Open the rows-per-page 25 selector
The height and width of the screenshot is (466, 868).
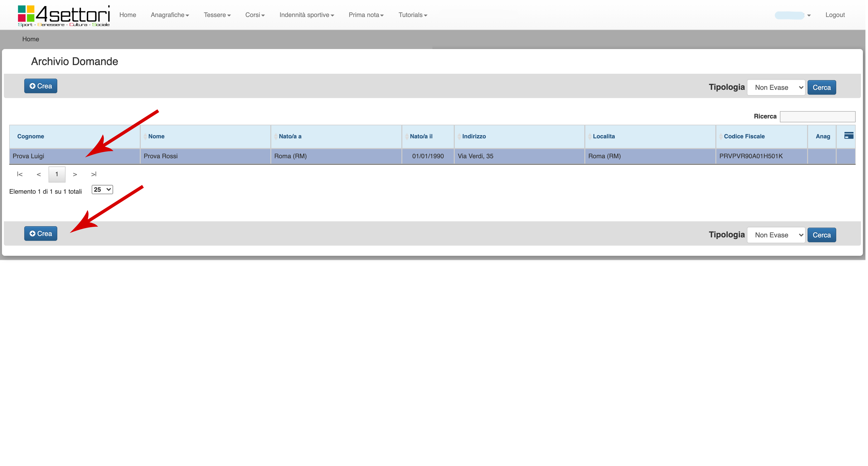[x=102, y=190]
